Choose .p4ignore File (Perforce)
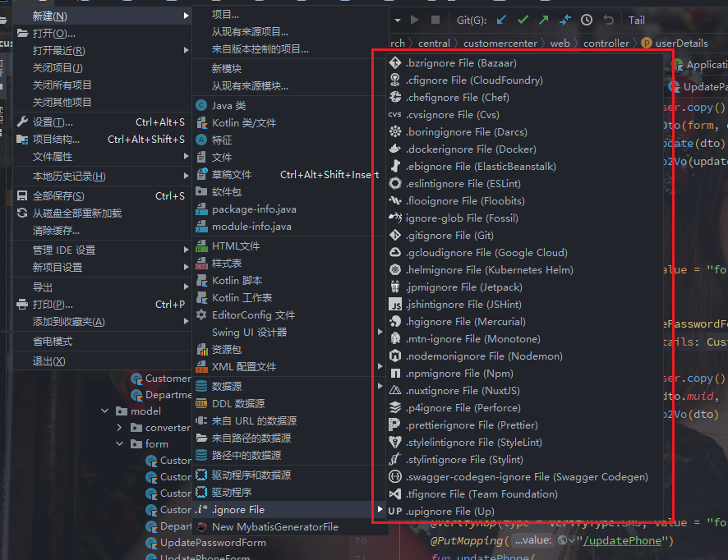 click(x=525, y=407)
